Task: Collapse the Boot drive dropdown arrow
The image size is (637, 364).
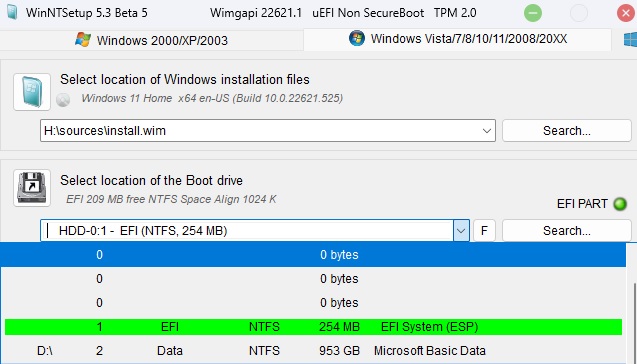Action: pos(461,231)
